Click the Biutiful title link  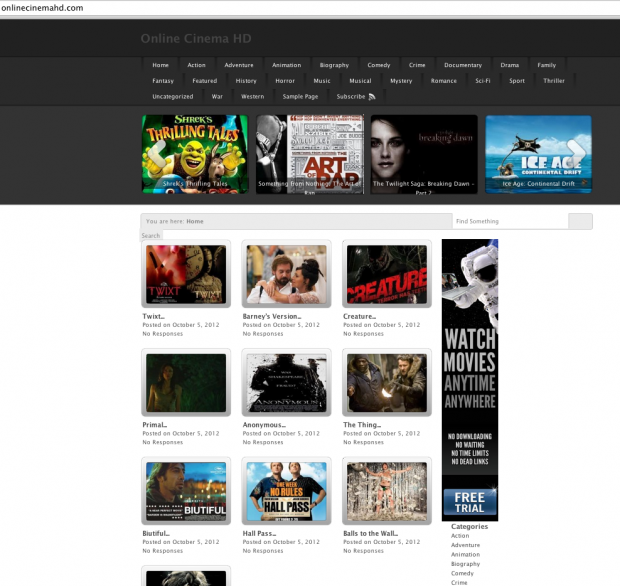click(x=156, y=533)
